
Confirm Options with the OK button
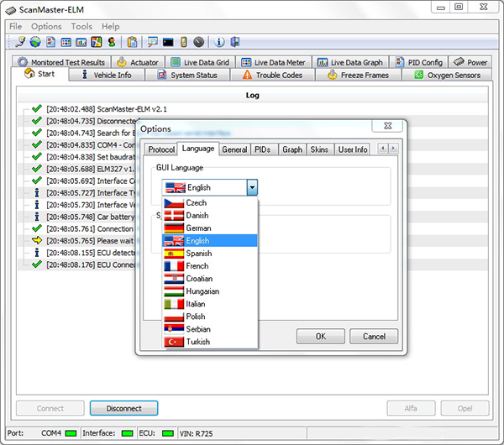pyautogui.click(x=321, y=337)
